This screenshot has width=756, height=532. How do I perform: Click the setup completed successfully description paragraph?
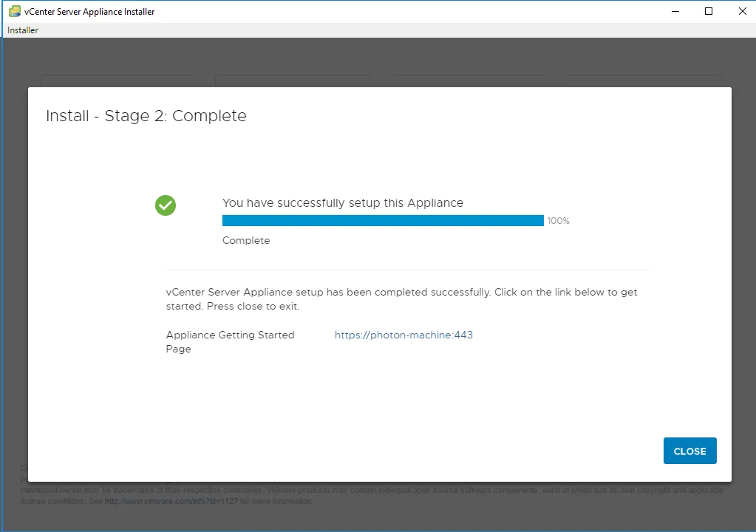401,299
